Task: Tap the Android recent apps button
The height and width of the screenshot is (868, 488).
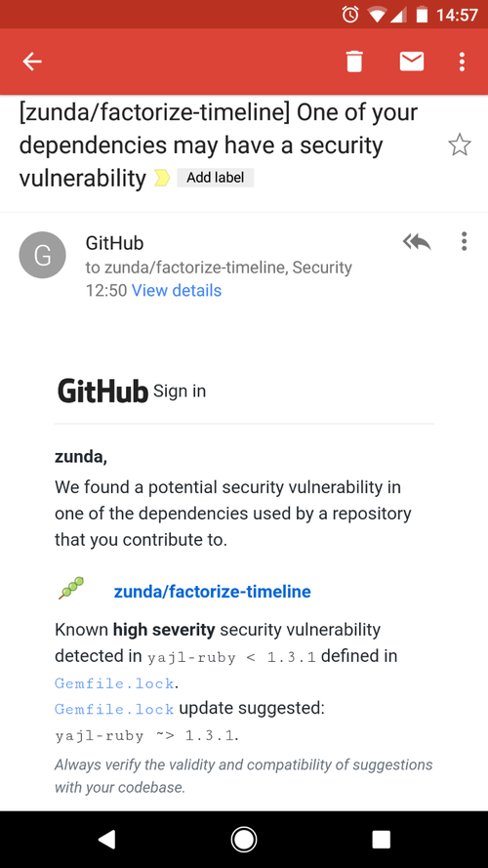Action: point(381,840)
